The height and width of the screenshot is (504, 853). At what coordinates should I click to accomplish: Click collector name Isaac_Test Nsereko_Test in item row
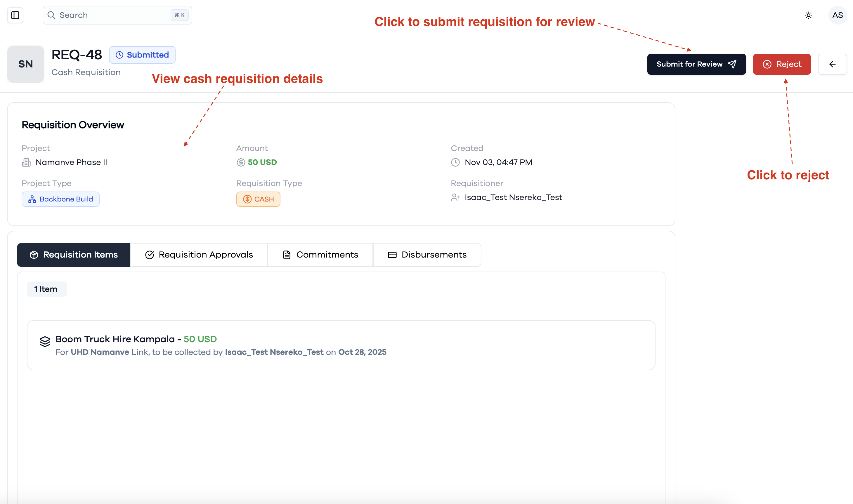pos(274,352)
